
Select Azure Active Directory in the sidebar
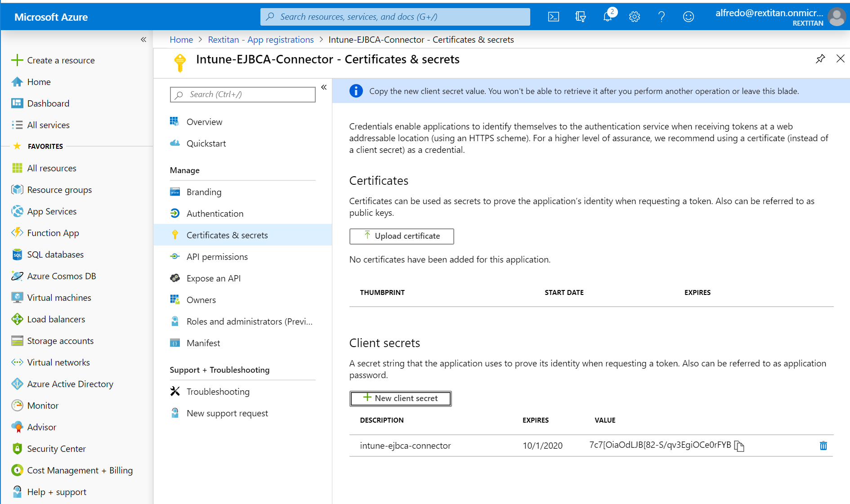click(70, 384)
